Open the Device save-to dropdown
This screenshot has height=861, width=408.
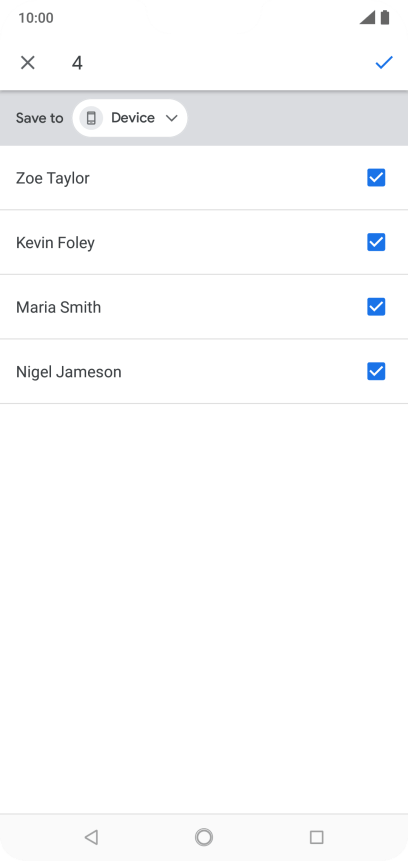(x=130, y=118)
